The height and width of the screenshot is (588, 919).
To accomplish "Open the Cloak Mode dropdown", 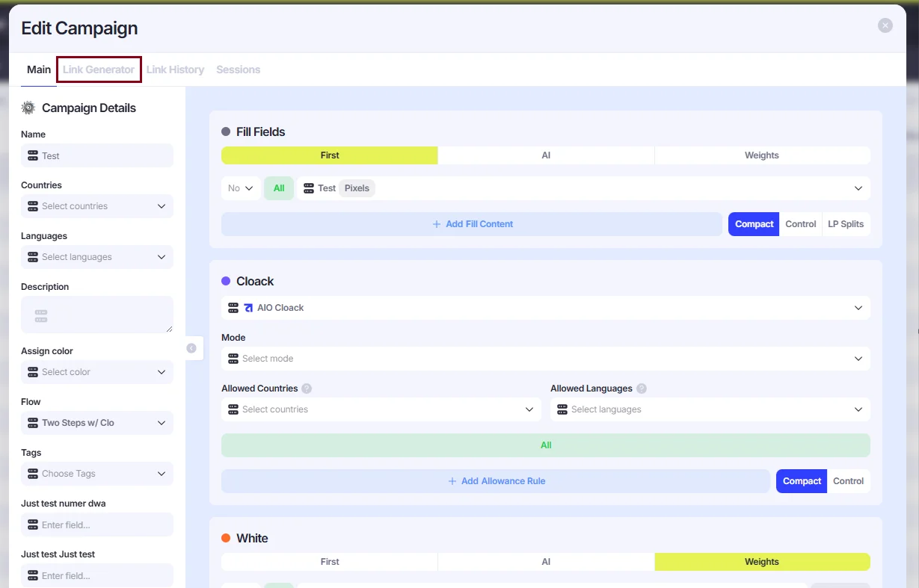I will [x=546, y=359].
